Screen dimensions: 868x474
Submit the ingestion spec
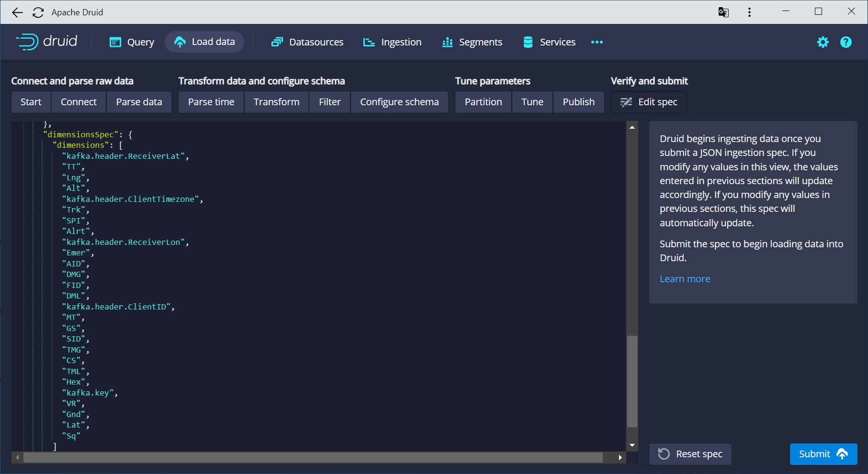(823, 454)
